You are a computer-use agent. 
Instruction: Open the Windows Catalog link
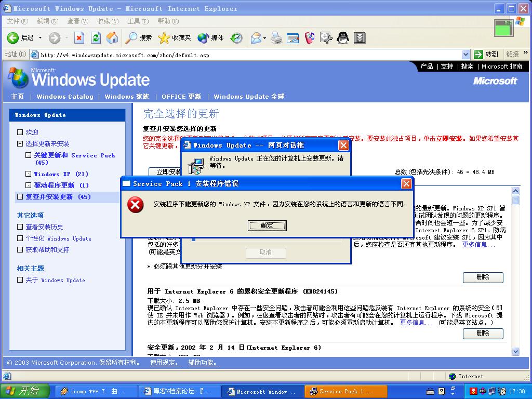point(65,97)
